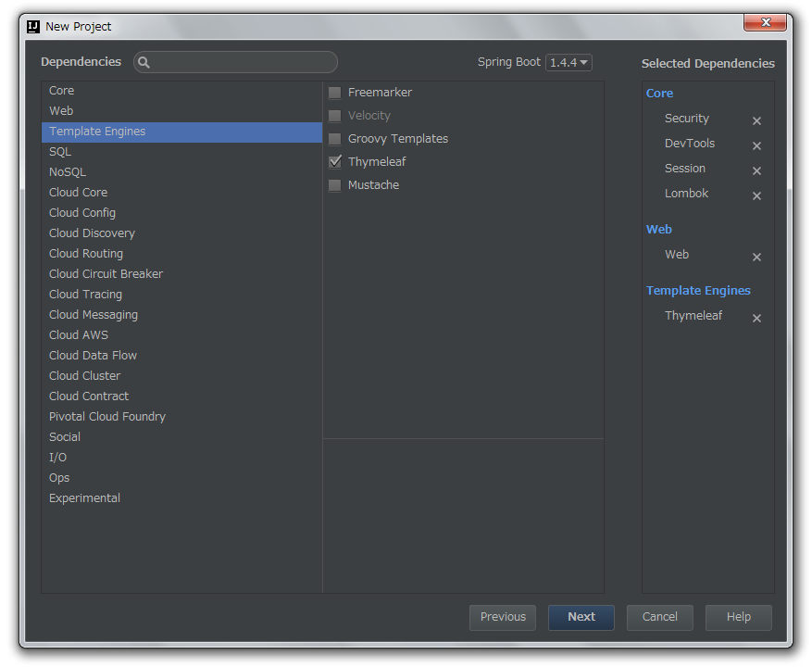Check the Groovy Templates option
Screen dimensions: 812x667
click(335, 139)
